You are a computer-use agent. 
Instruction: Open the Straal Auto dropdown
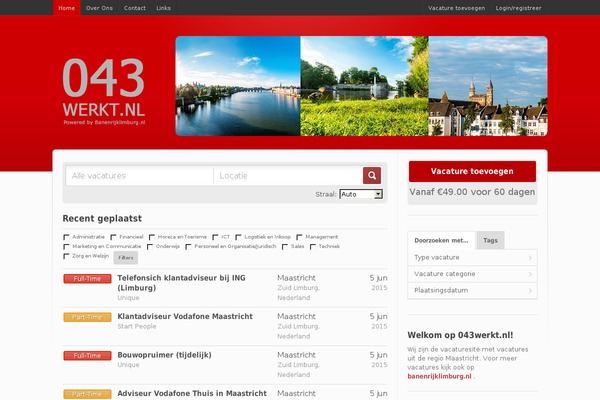[x=361, y=194]
